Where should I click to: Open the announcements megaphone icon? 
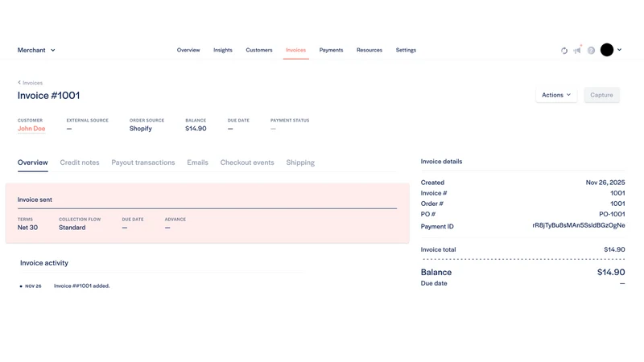(x=577, y=50)
